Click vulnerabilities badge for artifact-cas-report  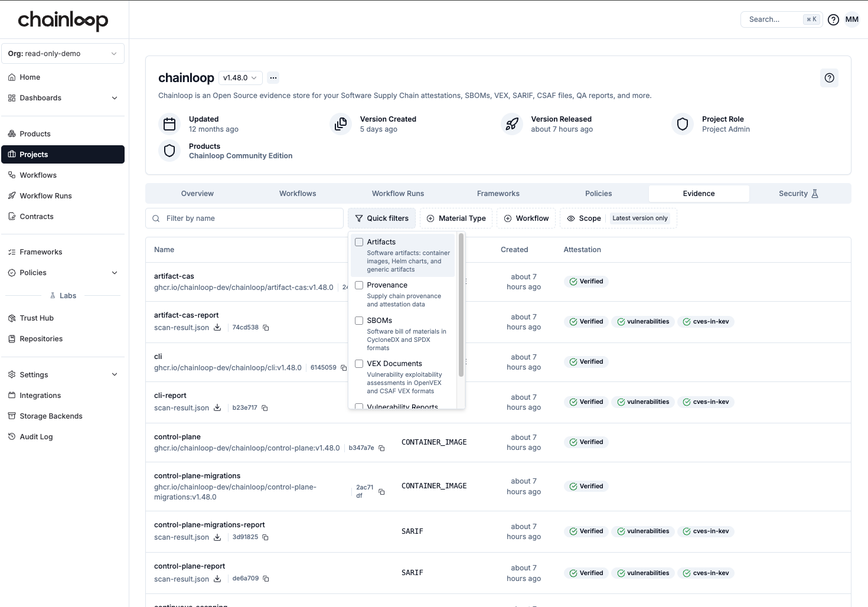coord(643,322)
